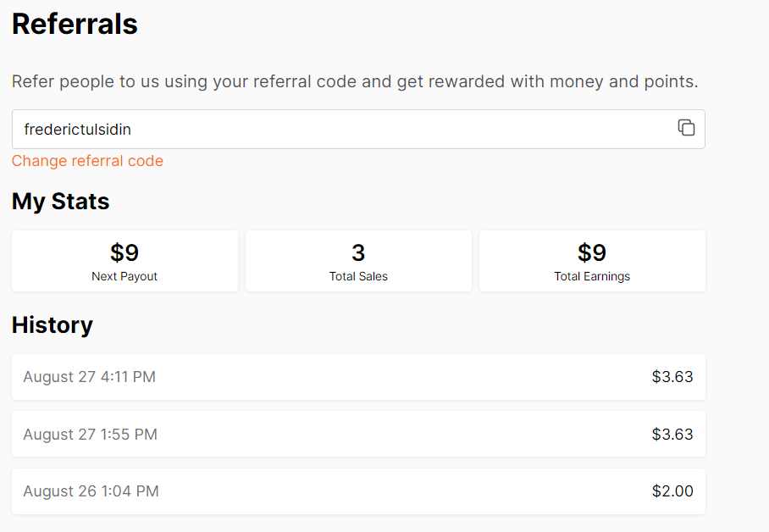Select the Total Sales card showing 3

click(x=358, y=261)
